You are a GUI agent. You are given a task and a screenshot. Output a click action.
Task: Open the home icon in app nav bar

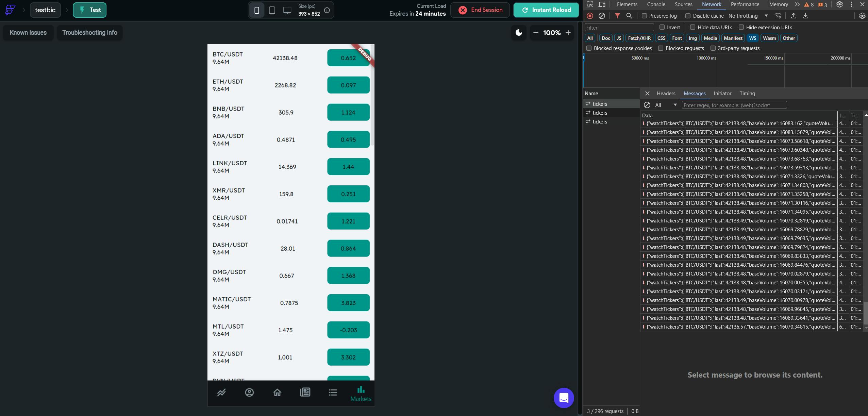[x=277, y=393]
